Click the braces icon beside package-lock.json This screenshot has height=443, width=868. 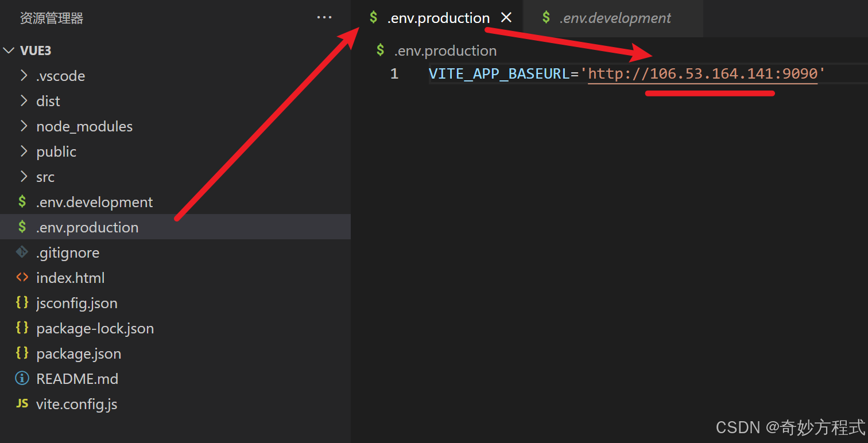[x=22, y=328]
